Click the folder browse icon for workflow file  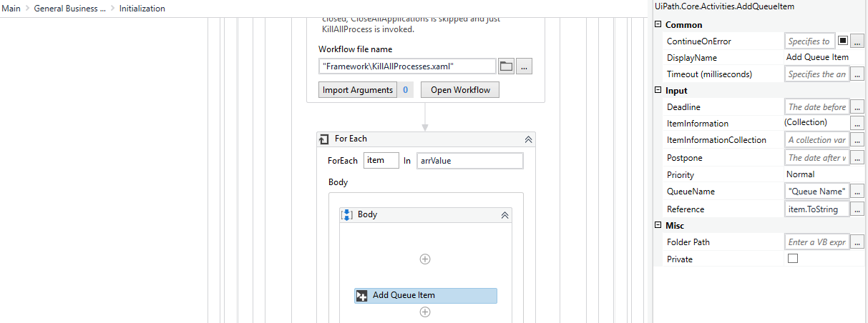pos(506,66)
